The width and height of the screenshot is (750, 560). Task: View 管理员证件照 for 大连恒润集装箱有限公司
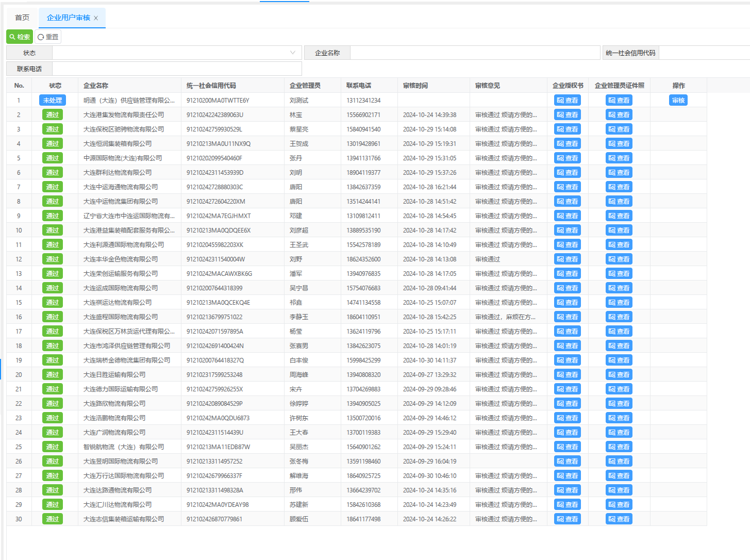pyautogui.click(x=619, y=144)
